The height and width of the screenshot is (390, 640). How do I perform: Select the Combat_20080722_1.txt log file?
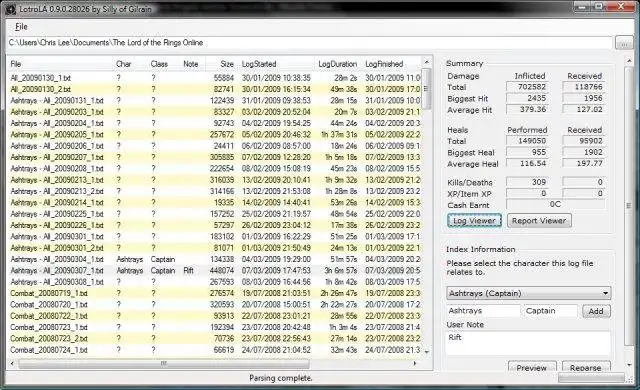coord(214,316)
